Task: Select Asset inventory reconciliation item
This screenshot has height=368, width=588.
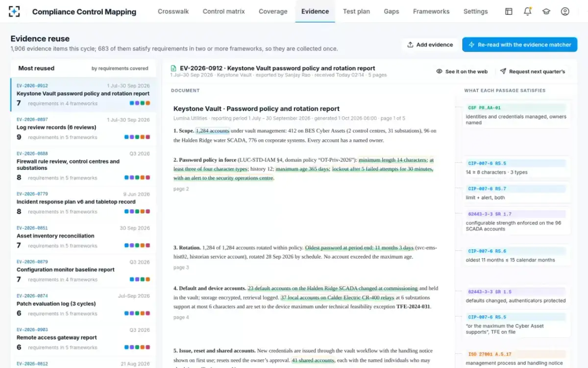Action: pos(83,237)
